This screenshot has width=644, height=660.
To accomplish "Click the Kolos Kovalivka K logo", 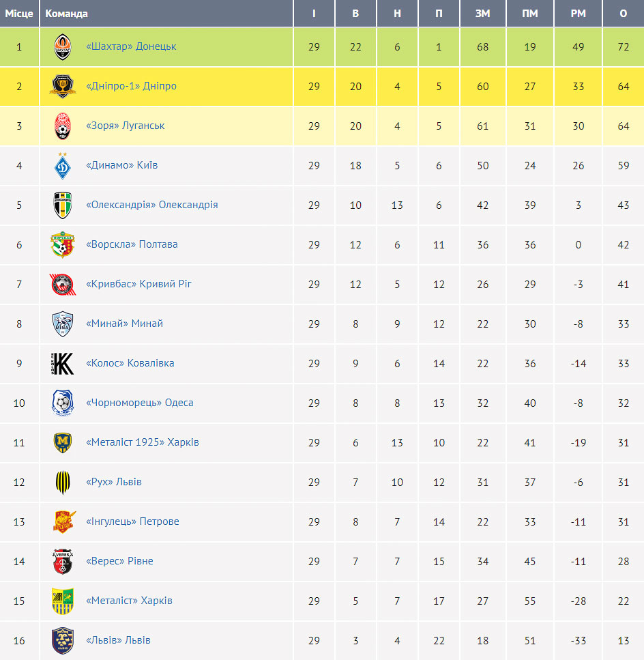I will tap(63, 363).
